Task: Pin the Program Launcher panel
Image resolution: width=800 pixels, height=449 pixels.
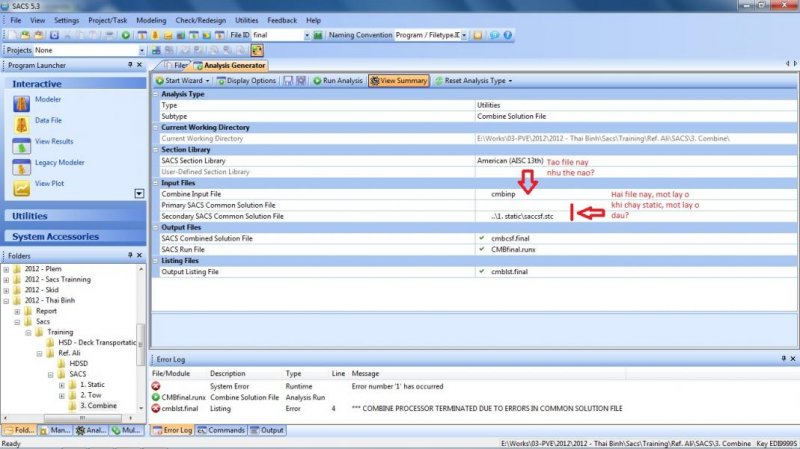Action: (130, 65)
